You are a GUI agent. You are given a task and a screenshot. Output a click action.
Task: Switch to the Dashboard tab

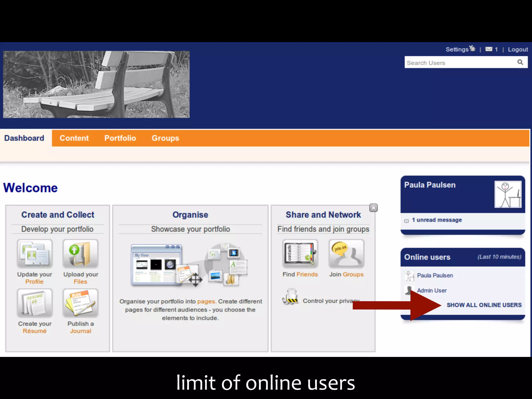coord(24,138)
